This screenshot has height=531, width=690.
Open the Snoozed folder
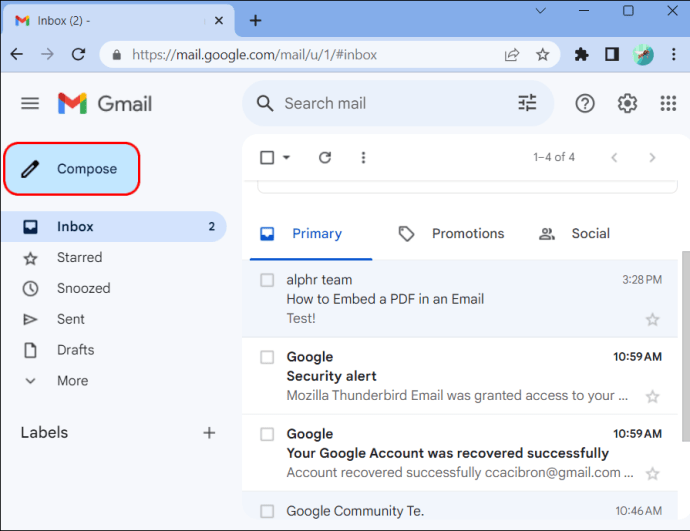[84, 288]
